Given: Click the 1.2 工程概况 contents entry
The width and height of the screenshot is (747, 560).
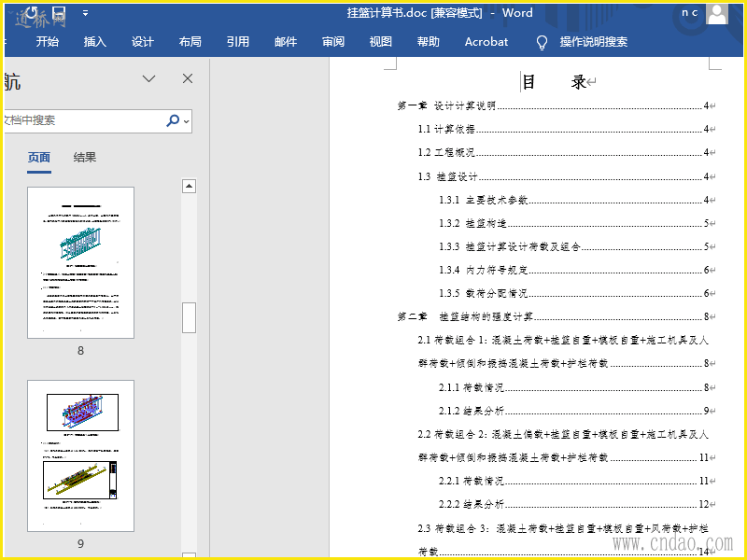Looking at the screenshot, I should pyautogui.click(x=564, y=152).
